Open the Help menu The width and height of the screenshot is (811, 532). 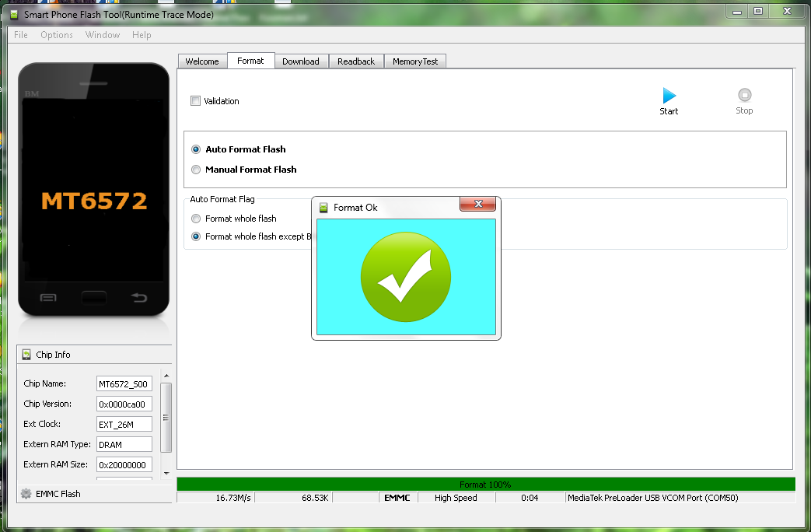[142, 35]
